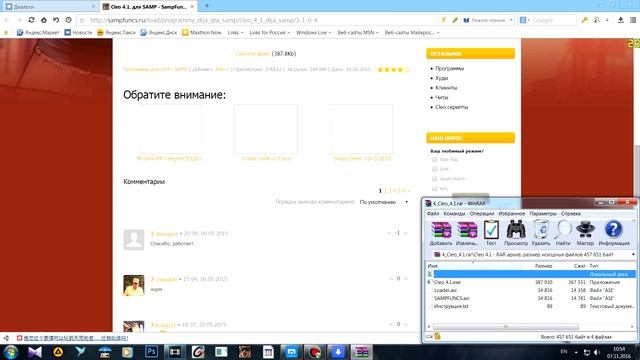Viewport: 640px width, 360px height.
Task: Expand the Windows Live bookmarks folder
Action: [x=313, y=32]
